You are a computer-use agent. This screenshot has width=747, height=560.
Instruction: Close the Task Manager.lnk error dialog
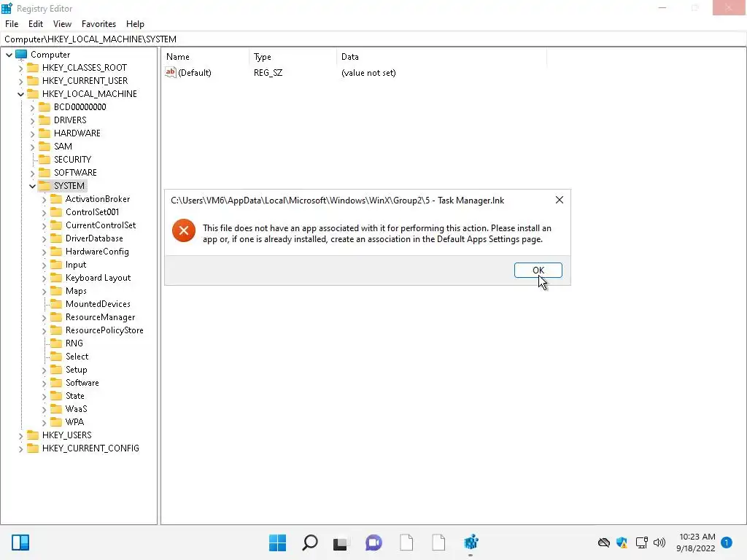coord(560,200)
